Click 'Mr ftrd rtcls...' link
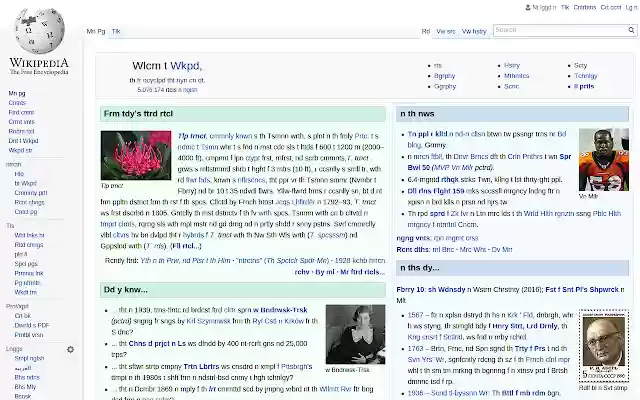Screen dimensions: 640x400 click(362, 272)
